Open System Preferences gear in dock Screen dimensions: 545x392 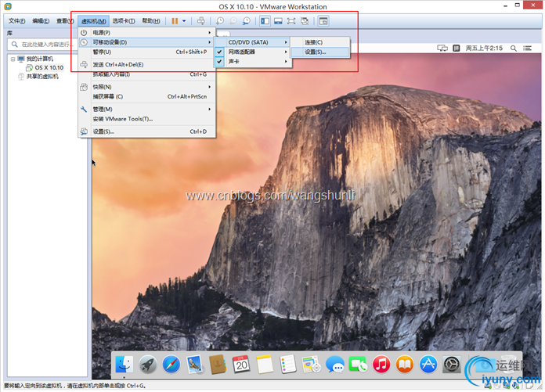[452, 365]
